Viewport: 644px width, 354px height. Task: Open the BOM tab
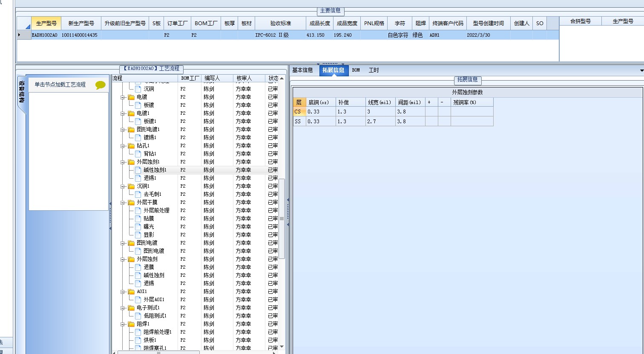(356, 70)
